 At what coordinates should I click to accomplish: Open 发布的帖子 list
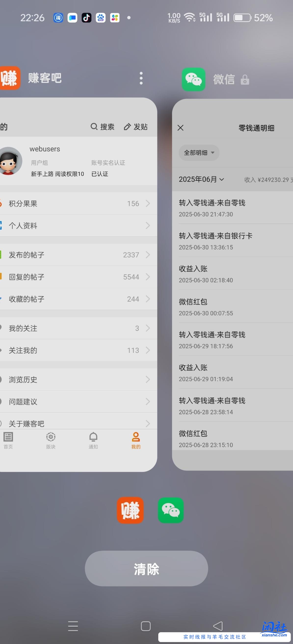tap(79, 255)
